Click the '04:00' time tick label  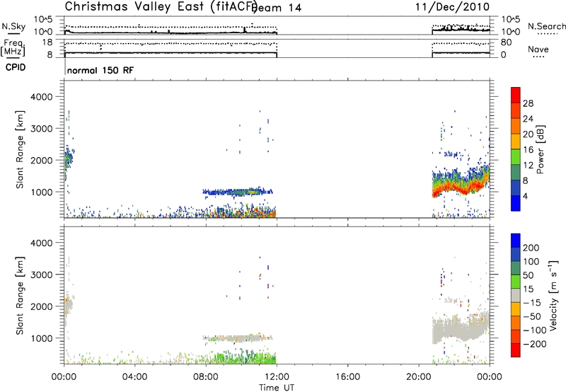134,377
